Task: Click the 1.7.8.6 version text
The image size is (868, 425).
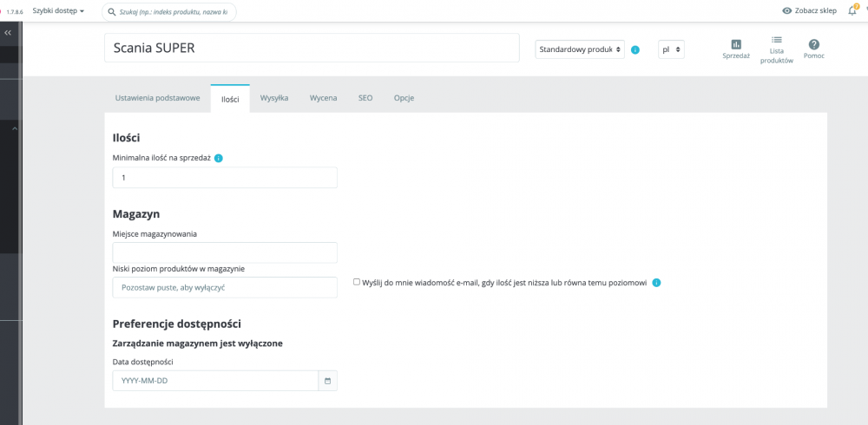Action: pos(15,11)
